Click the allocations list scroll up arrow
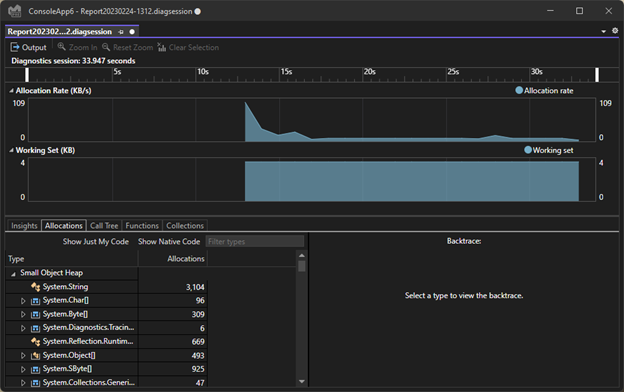 click(302, 255)
